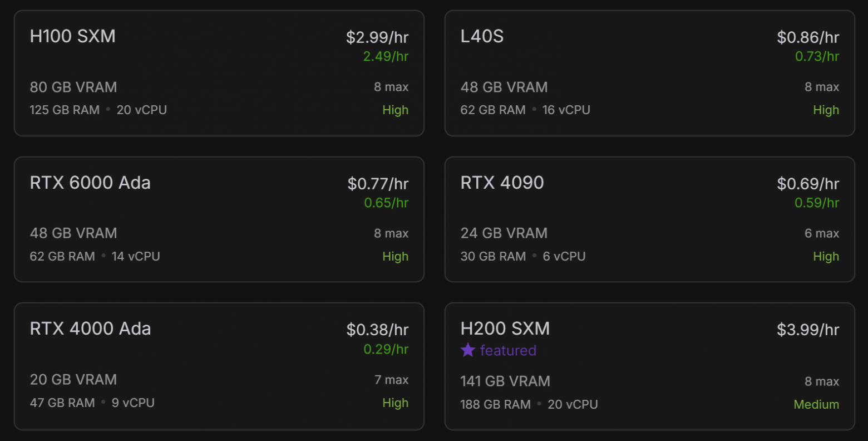Click the $3.99/hr price on H200 SXM
The image size is (868, 441).
808,330
